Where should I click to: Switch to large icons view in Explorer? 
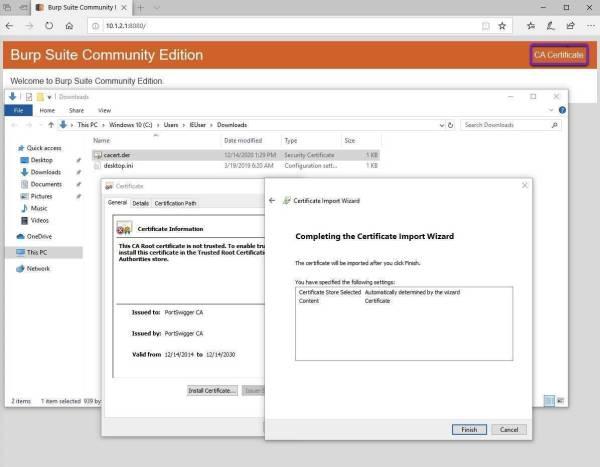point(559,401)
